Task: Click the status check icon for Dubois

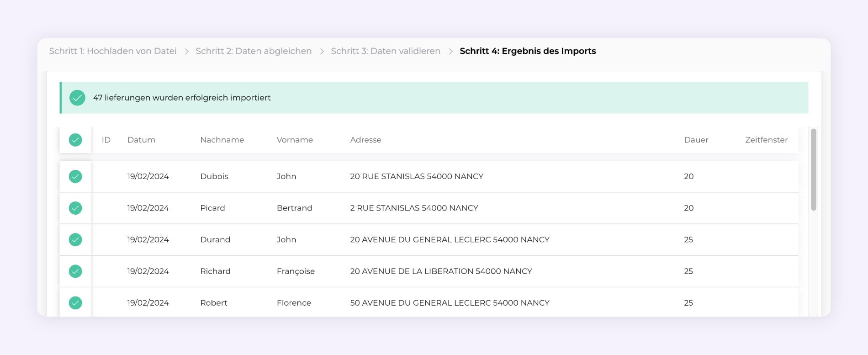Action: 75,176
